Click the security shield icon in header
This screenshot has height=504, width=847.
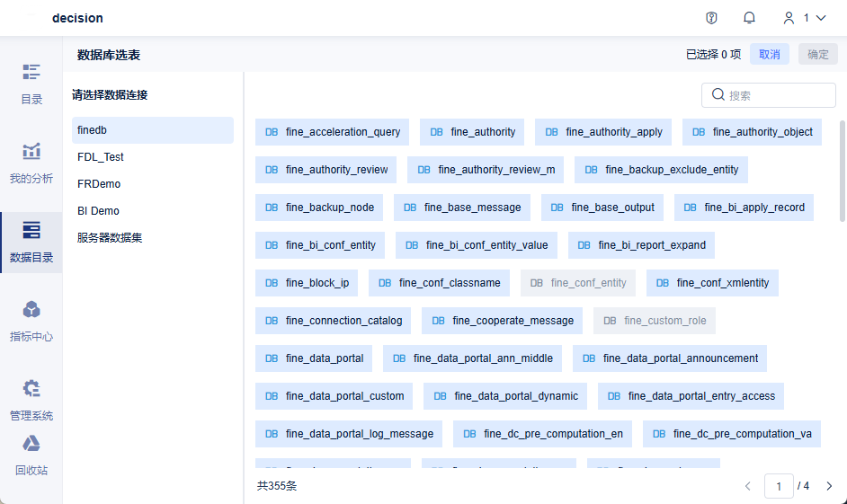coord(711,18)
